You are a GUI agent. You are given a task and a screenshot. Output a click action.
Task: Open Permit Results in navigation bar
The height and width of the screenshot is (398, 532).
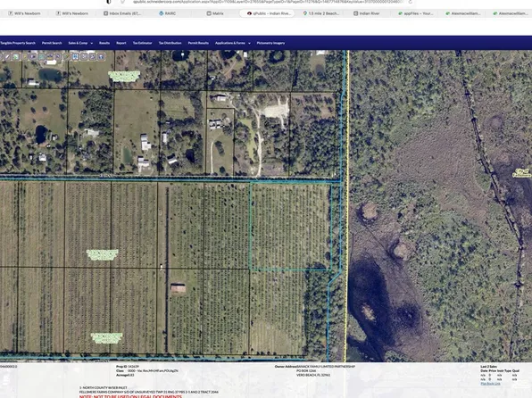[x=198, y=43]
